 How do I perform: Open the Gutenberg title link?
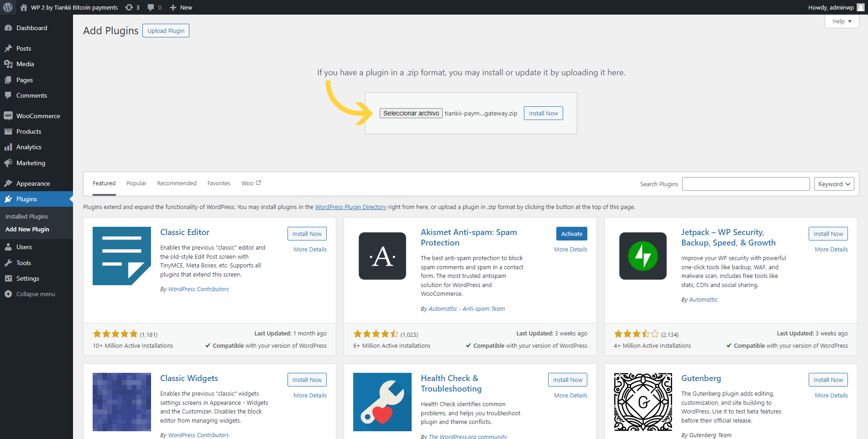point(701,378)
